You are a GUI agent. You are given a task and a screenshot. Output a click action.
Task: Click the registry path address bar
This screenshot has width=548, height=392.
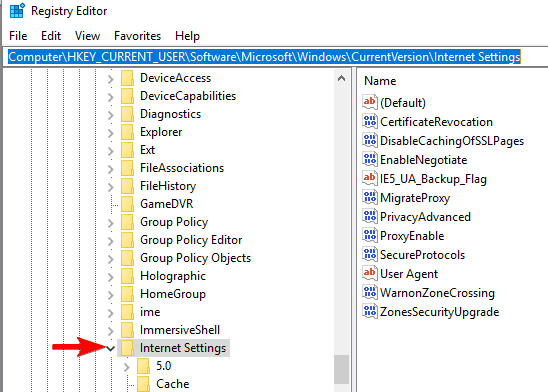pyautogui.click(x=276, y=57)
